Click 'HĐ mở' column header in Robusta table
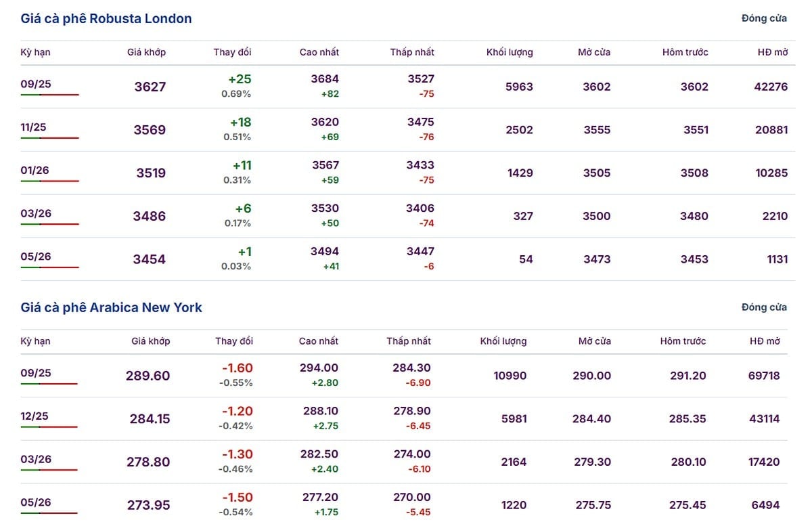 [x=773, y=52]
